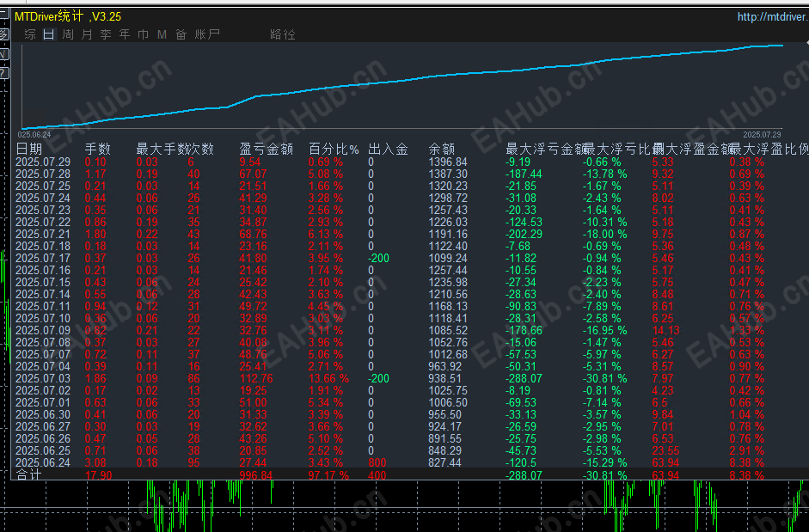Open the http://mtdriver website link
The width and height of the screenshot is (809, 532).
772,17
